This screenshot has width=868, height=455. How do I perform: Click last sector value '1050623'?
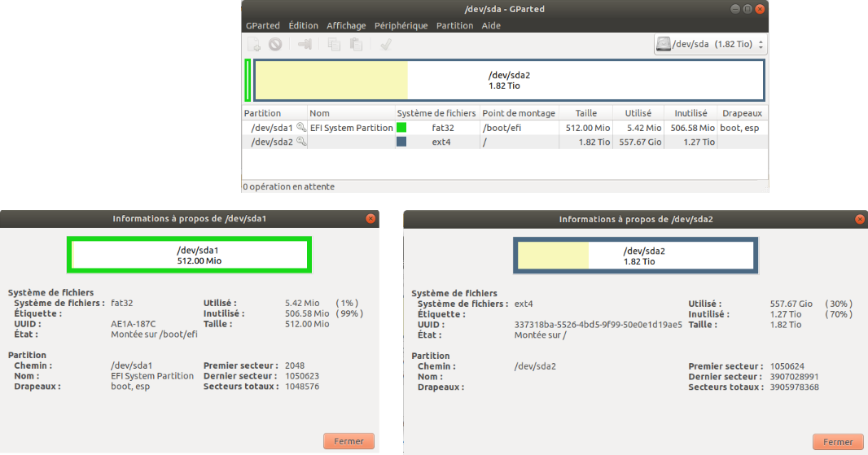pyautogui.click(x=302, y=376)
